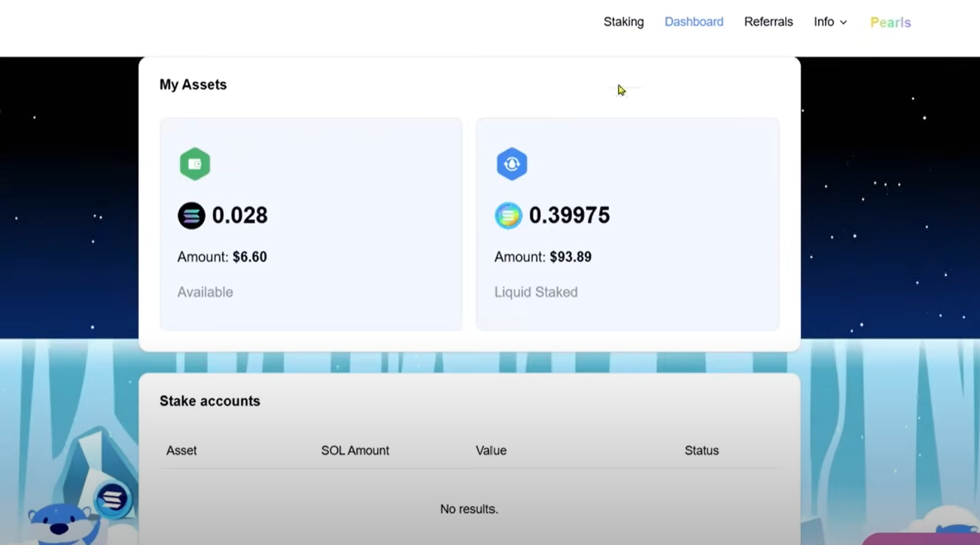
Task: Click the Value column header
Action: tap(491, 450)
